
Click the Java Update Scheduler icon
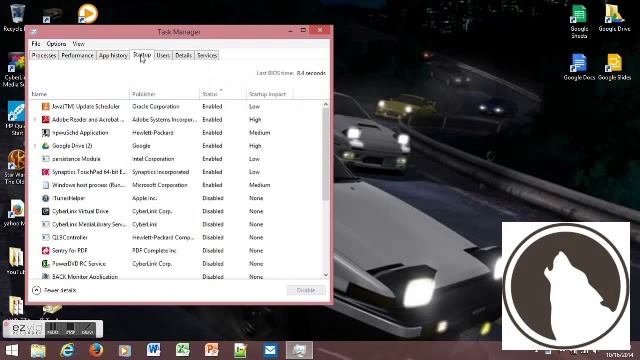pos(46,107)
